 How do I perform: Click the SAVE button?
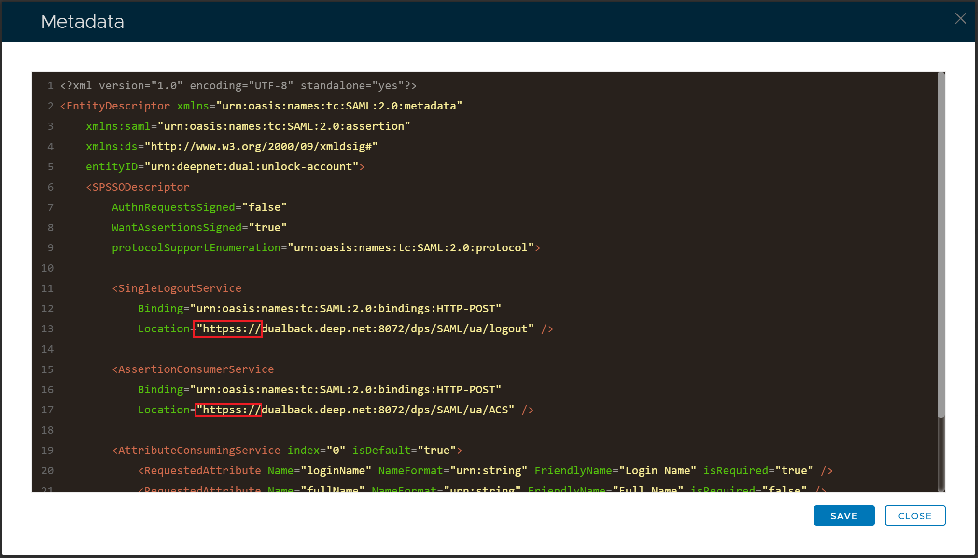(843, 515)
